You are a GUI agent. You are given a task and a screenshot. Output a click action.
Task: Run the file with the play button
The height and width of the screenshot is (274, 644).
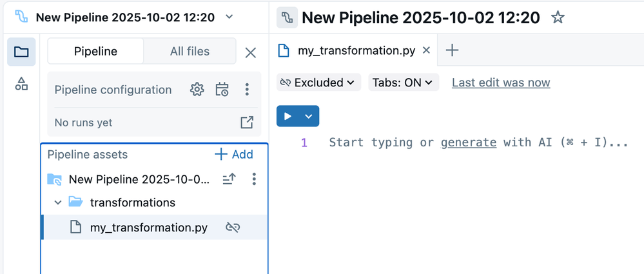tap(288, 116)
